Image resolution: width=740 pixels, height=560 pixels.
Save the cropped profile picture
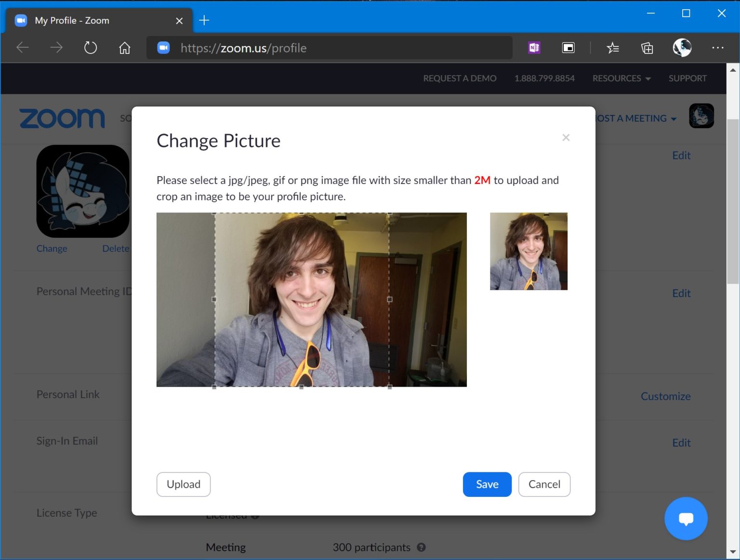tap(487, 484)
